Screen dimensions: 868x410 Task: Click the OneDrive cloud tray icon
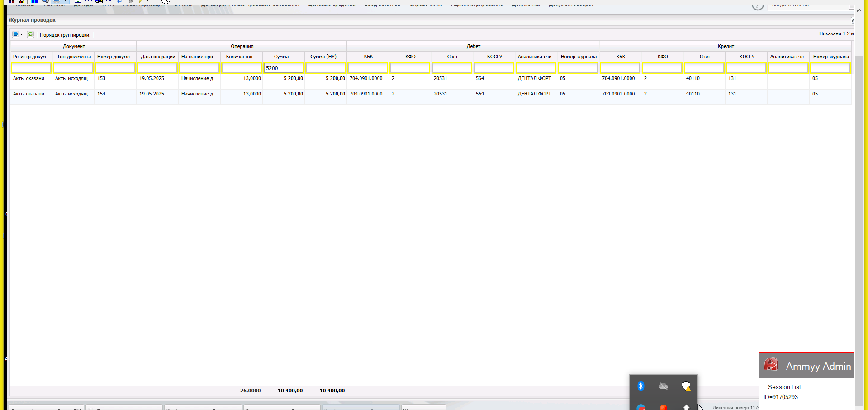click(x=664, y=386)
